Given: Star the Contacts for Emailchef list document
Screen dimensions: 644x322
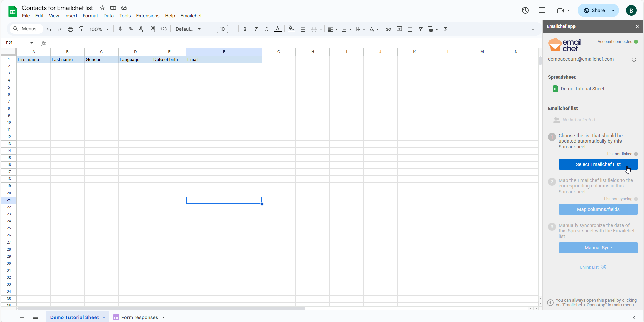Looking at the screenshot, I should click(102, 8).
